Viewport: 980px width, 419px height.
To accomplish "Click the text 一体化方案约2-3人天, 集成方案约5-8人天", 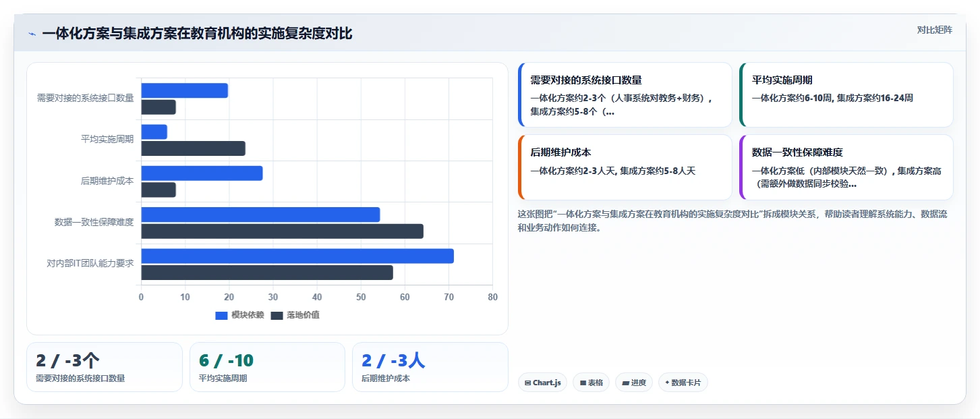I will tap(612, 171).
